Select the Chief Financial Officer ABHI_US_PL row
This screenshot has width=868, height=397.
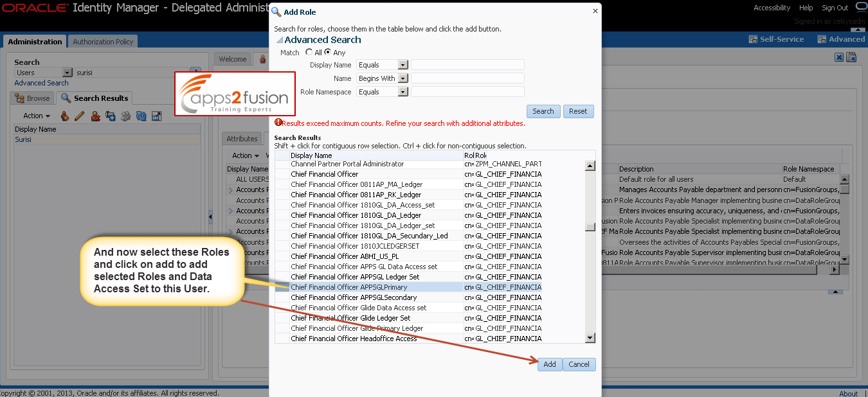(408, 256)
